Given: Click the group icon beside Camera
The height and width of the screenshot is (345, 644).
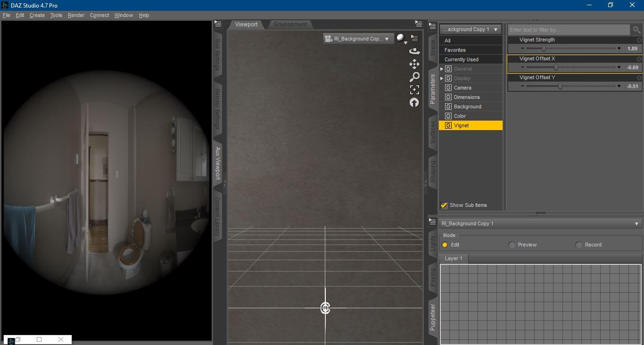Looking at the screenshot, I should [448, 88].
